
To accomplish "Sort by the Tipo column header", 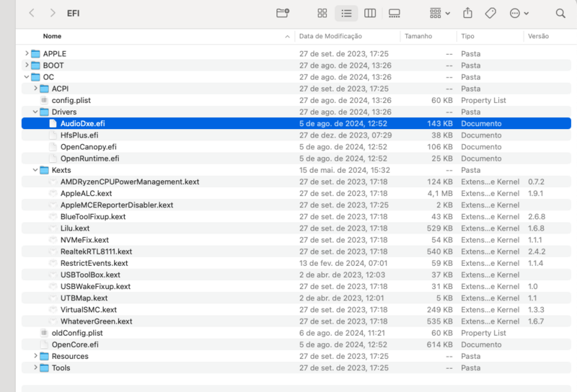I will [x=467, y=36].
